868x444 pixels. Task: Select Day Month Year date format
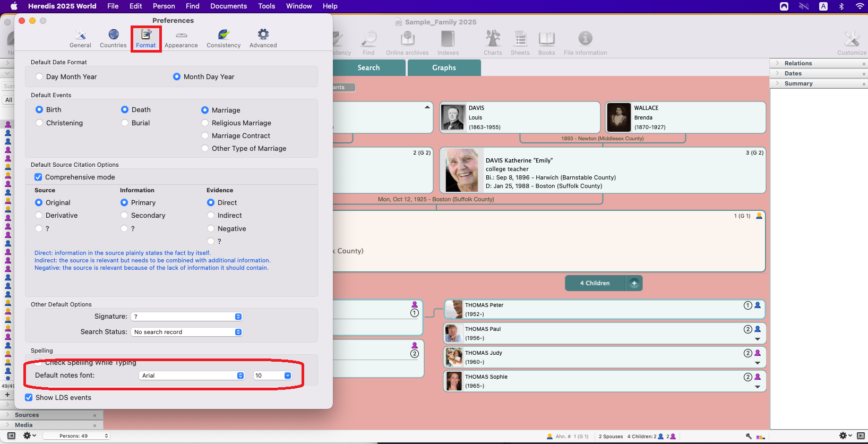pos(40,76)
